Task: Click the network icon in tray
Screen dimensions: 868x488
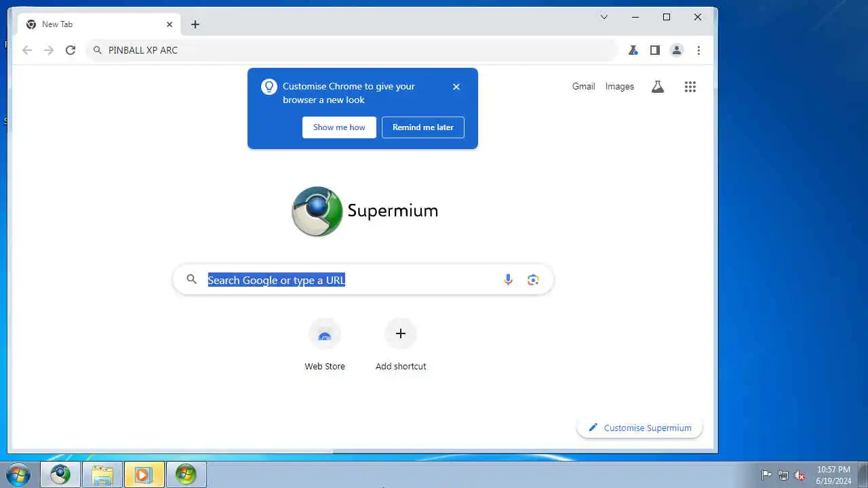Action: [x=783, y=475]
